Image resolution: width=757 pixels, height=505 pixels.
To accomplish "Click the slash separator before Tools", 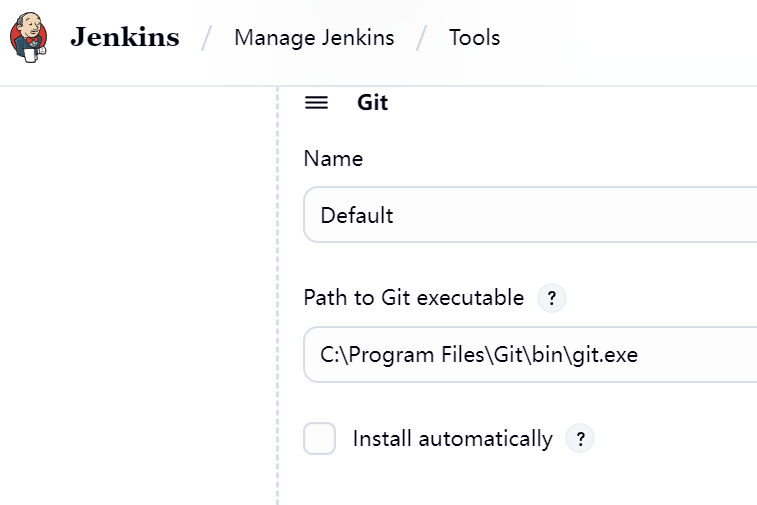I will click(x=422, y=39).
